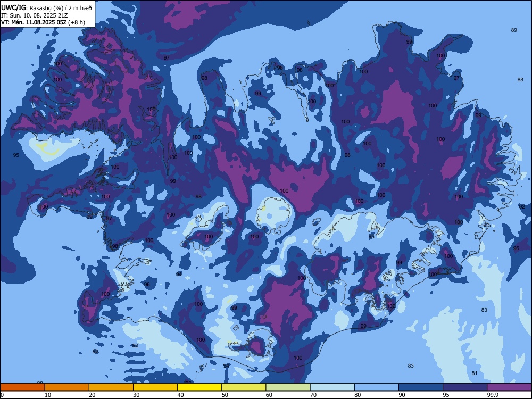This screenshot has width=532, height=399.
Task: Choose the purple legend swatch above 99.9
Action: click(x=509, y=387)
